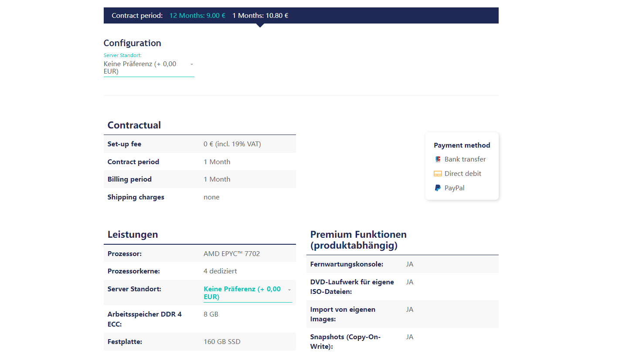This screenshot has height=364, width=629.
Task: Click the Bank transfer icon
Action: [438, 159]
